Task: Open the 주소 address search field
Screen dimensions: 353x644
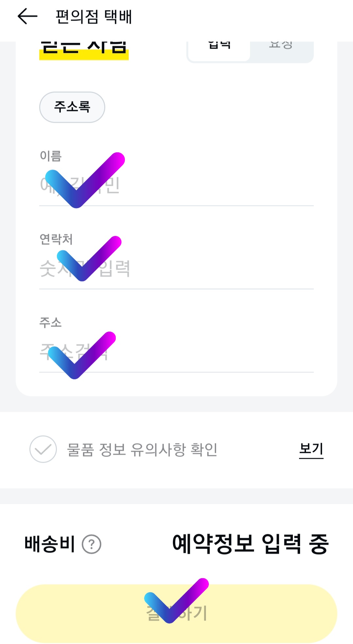Action: tap(176, 352)
